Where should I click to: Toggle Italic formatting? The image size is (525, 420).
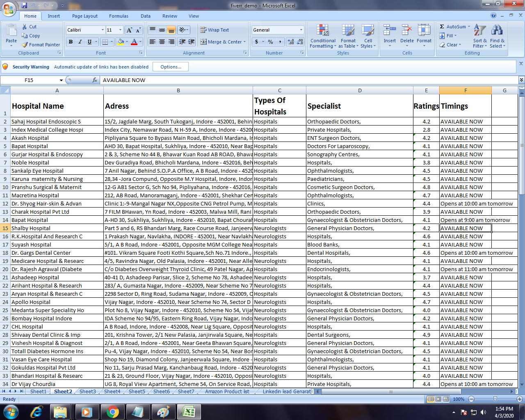80,42
